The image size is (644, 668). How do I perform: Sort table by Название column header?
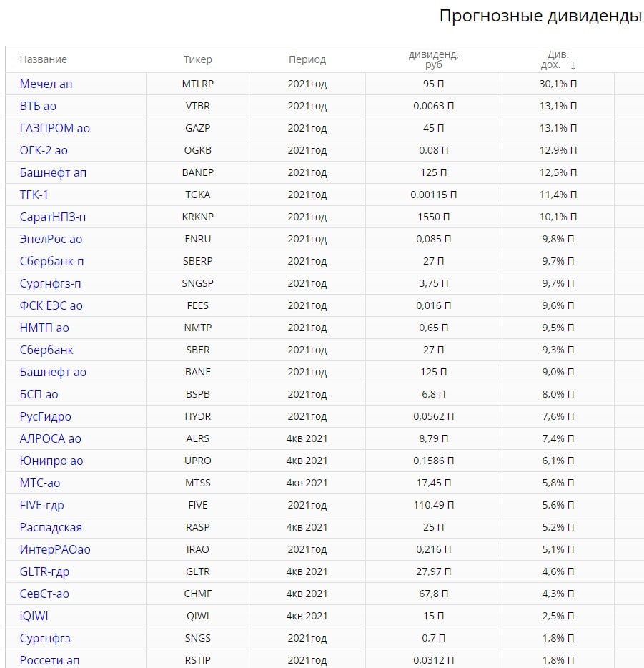[x=43, y=59]
